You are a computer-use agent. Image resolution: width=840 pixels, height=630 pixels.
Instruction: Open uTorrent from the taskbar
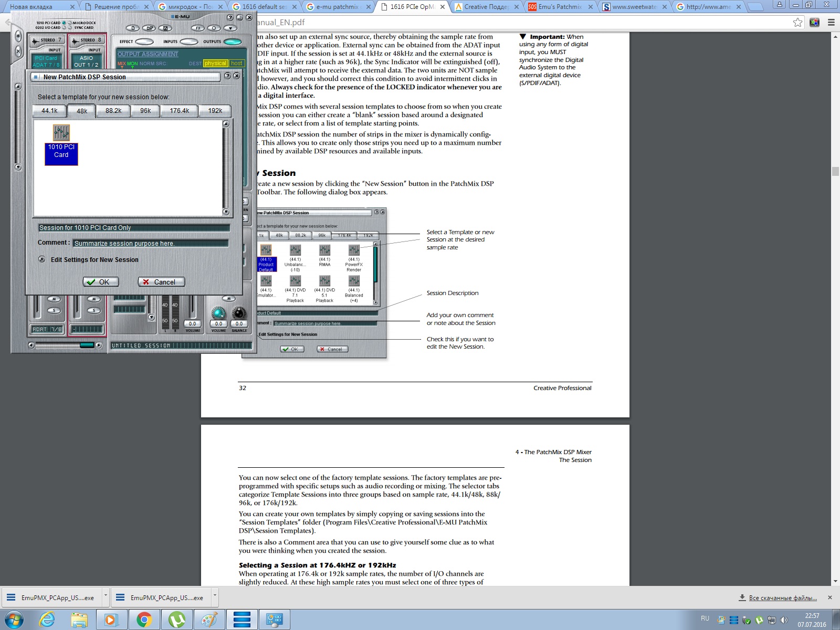click(x=177, y=620)
